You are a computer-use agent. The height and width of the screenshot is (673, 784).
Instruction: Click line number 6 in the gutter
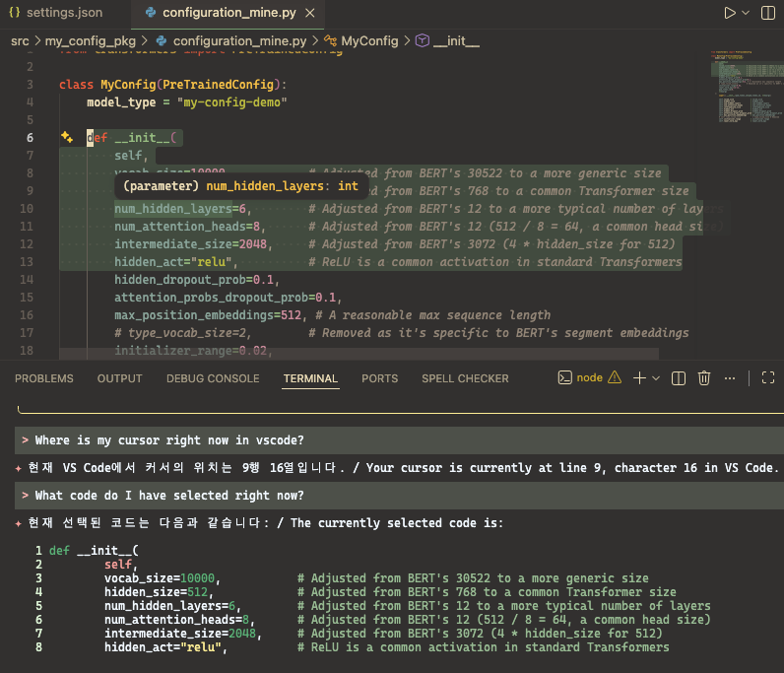30,138
